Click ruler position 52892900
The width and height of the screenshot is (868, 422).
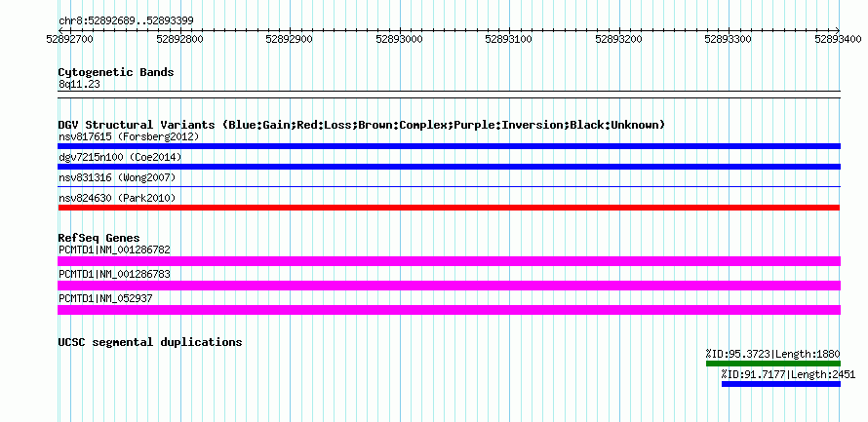click(x=289, y=39)
